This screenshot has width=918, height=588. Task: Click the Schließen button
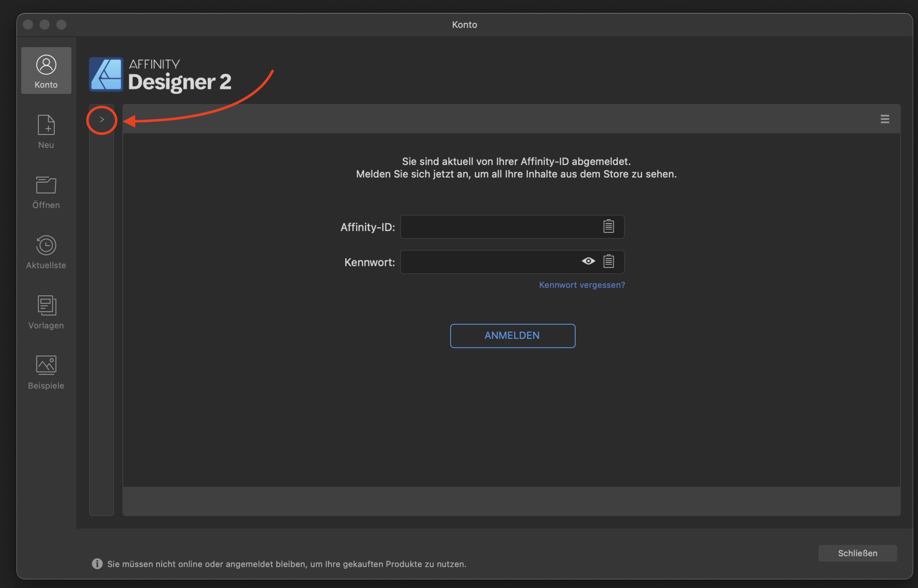tap(857, 553)
